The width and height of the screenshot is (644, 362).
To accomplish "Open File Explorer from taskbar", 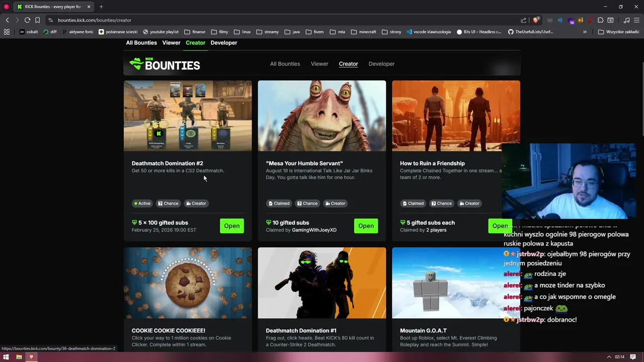I will coord(19,357).
